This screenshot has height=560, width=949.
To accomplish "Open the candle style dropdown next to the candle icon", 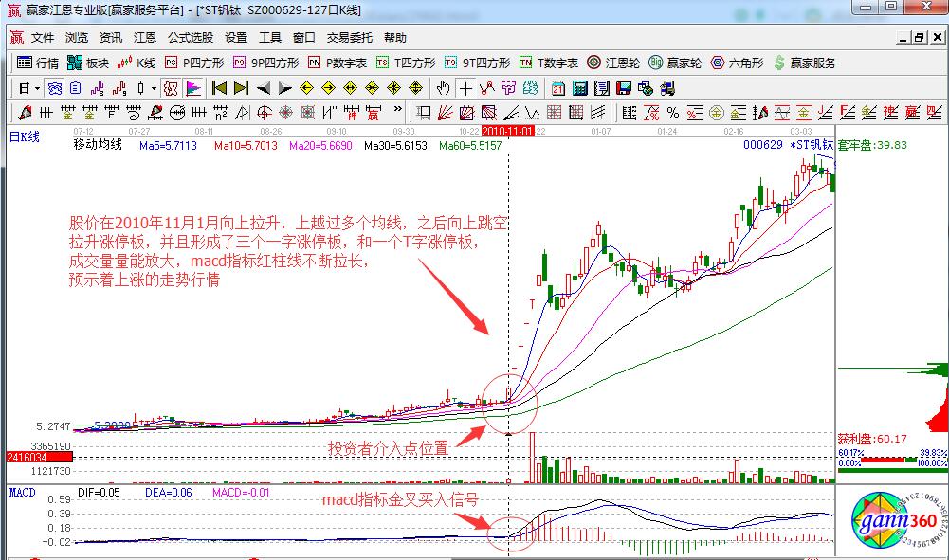I will (154, 88).
